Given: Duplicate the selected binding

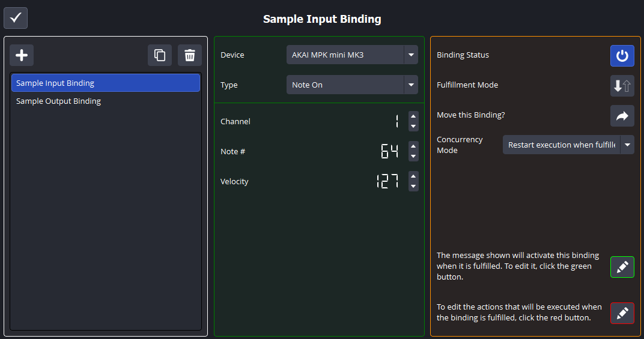Looking at the screenshot, I should pos(160,55).
